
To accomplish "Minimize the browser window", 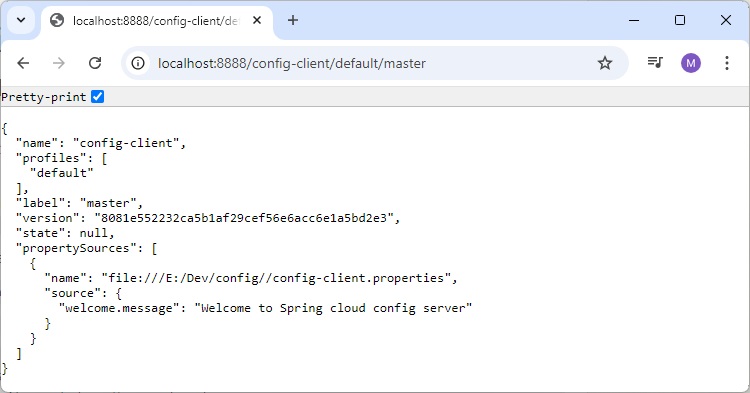I will click(x=634, y=21).
